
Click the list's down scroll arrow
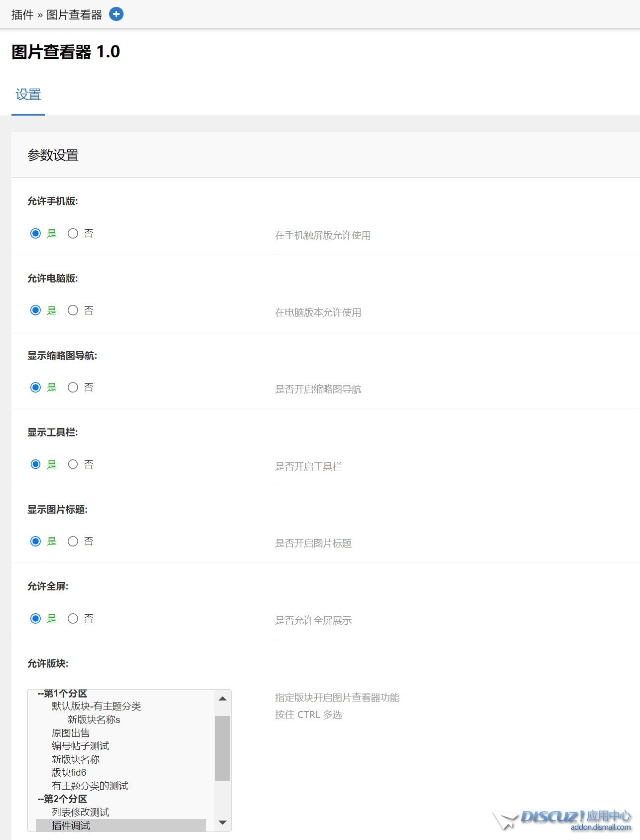pyautogui.click(x=223, y=823)
